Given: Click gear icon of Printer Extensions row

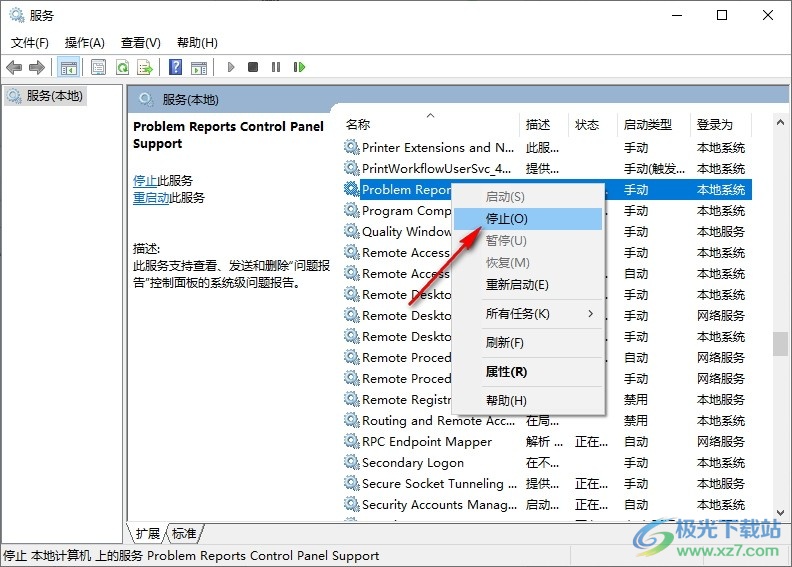Looking at the screenshot, I should 352,147.
